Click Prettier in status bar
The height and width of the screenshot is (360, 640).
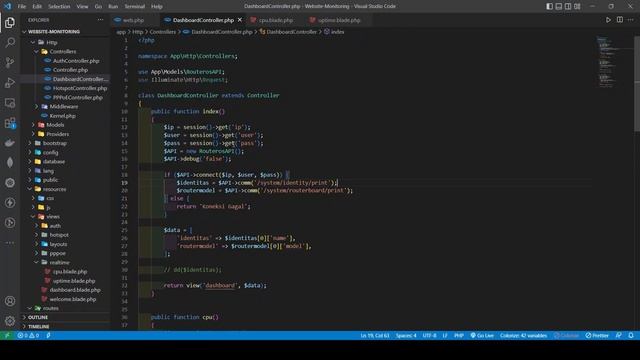(x=597, y=335)
